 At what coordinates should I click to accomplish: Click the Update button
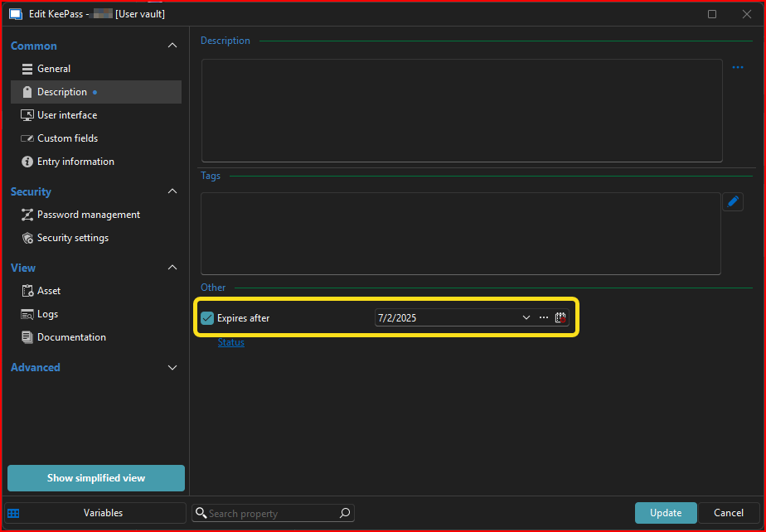coord(666,513)
